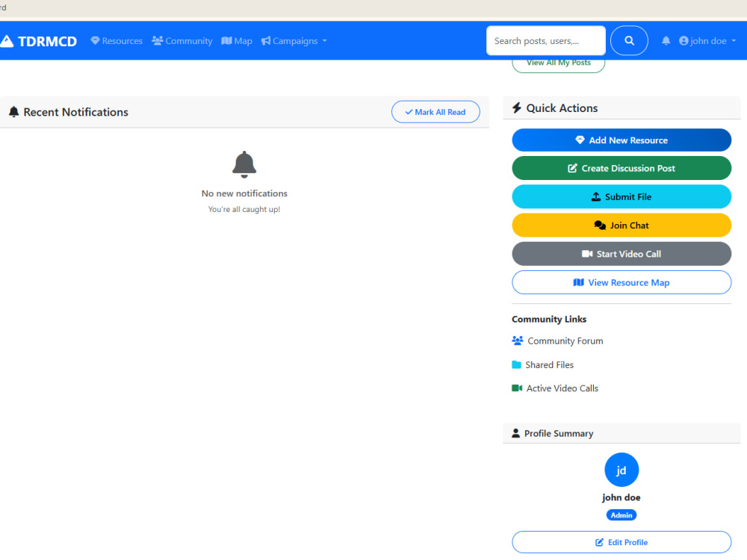Click Mark All Read button
The width and height of the screenshot is (747, 560).
436,112
